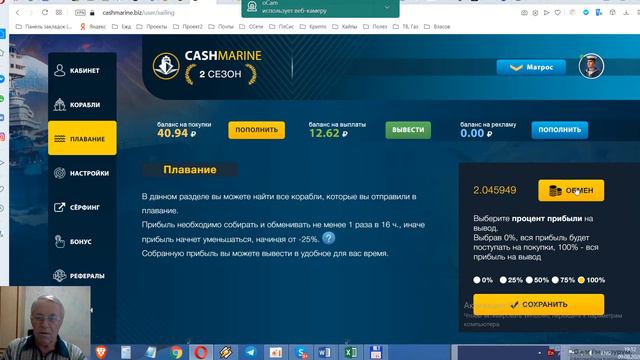Image resolution: width=640 pixels, height=360 pixels.
Task: Open the Власов bookmarks folder
Action: 437,27
